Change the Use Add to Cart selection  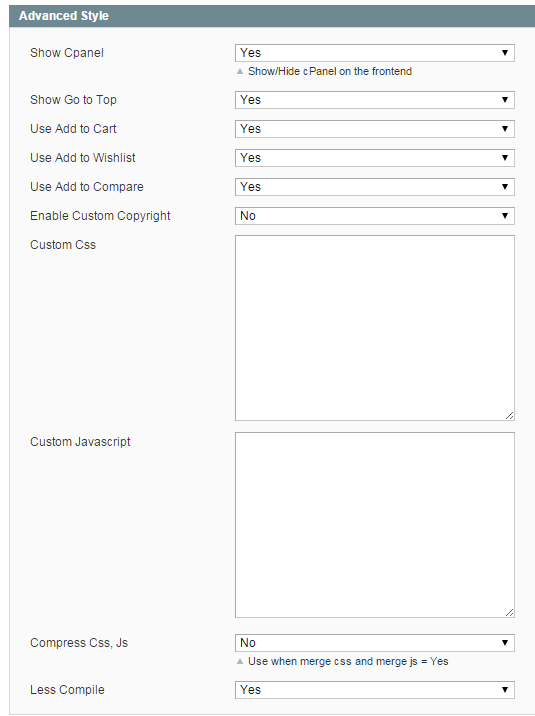point(375,129)
